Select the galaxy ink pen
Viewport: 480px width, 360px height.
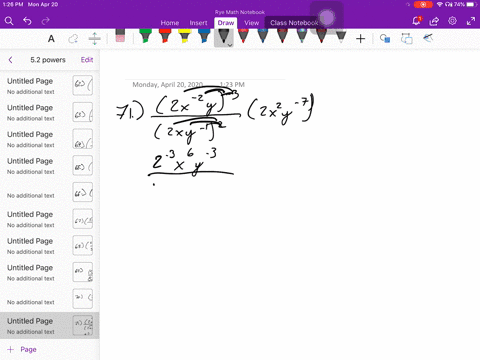[x=302, y=36]
